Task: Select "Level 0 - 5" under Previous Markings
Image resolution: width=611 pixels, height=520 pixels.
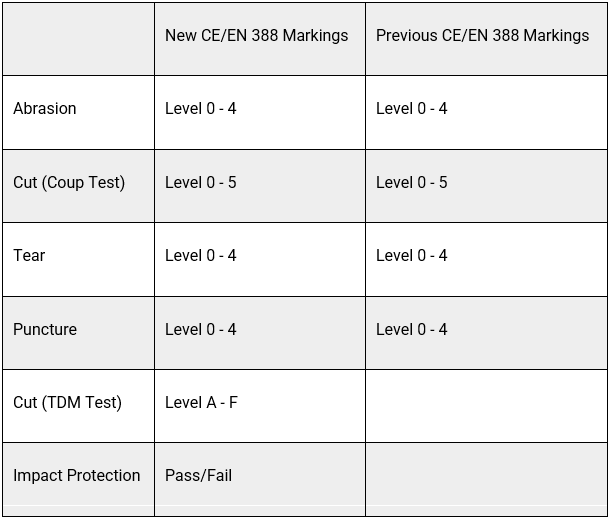Action: coord(412,183)
